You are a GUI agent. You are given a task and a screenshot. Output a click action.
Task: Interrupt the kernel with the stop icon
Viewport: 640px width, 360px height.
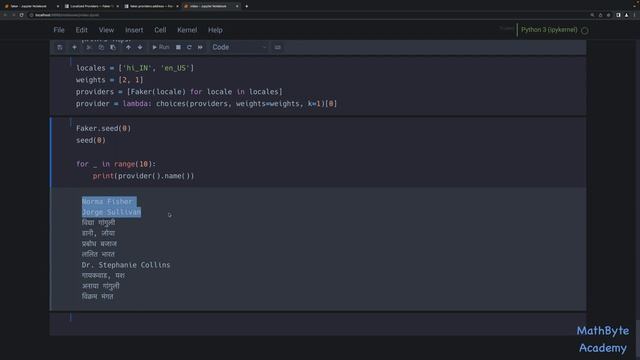point(178,47)
